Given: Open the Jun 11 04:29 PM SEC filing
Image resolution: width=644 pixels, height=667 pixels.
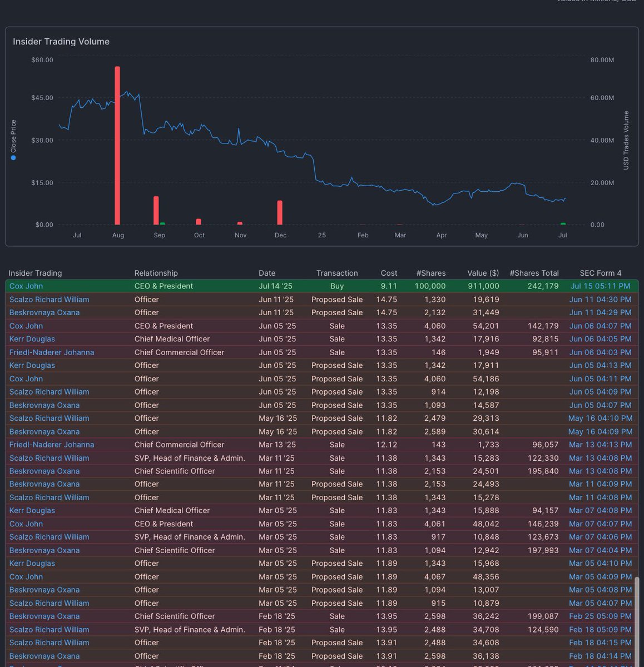Looking at the screenshot, I should 601,312.
